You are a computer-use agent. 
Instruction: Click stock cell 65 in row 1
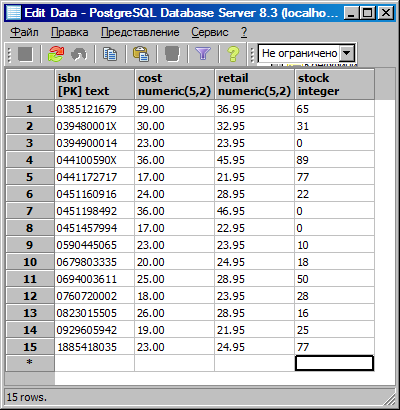pyautogui.click(x=334, y=109)
